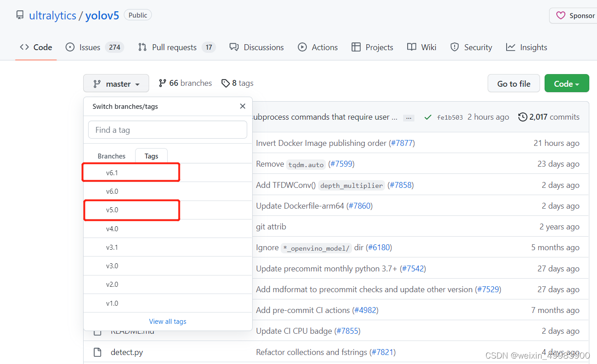
Task: Open the Pull requests tab
Action: point(177,47)
